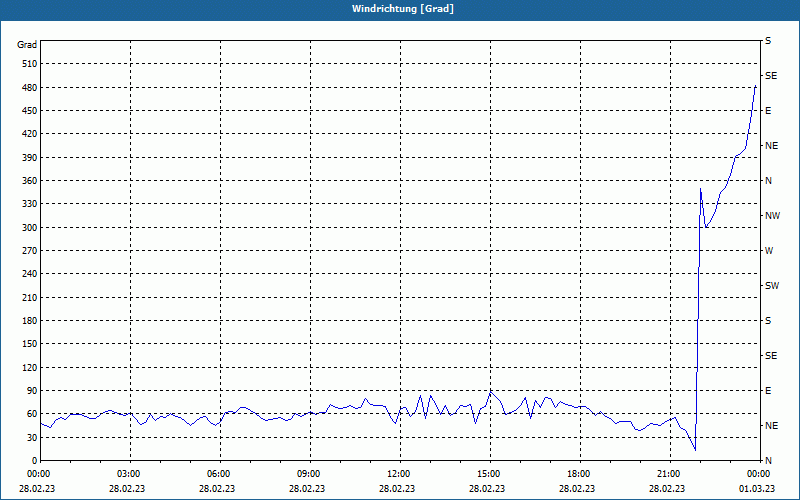Viewport: 800px width, 500px height.
Task: Select the W compass label on right axis
Action: coord(769,251)
